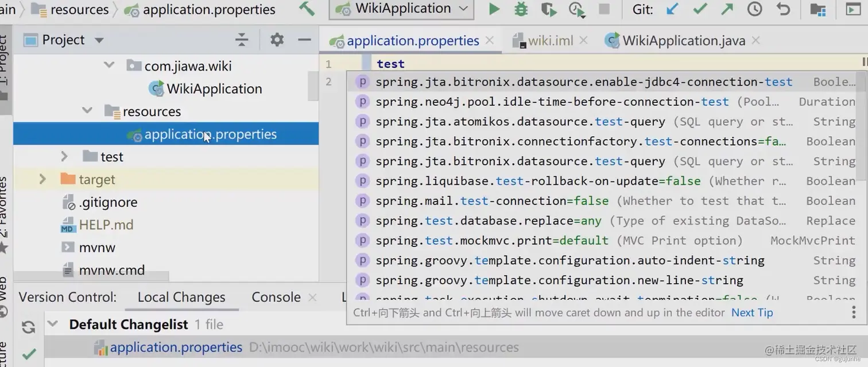Click the profiler run icon
Screen dimensions: 868x367
[576, 9]
